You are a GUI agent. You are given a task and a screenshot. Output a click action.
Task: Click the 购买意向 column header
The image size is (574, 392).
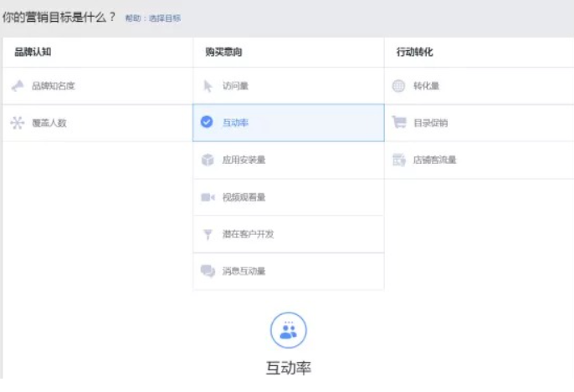[223, 52]
